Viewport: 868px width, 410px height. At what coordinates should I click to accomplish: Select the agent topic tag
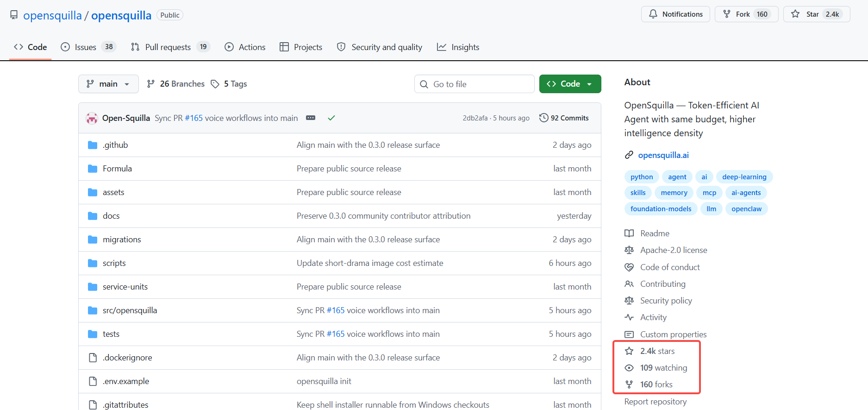click(x=677, y=177)
